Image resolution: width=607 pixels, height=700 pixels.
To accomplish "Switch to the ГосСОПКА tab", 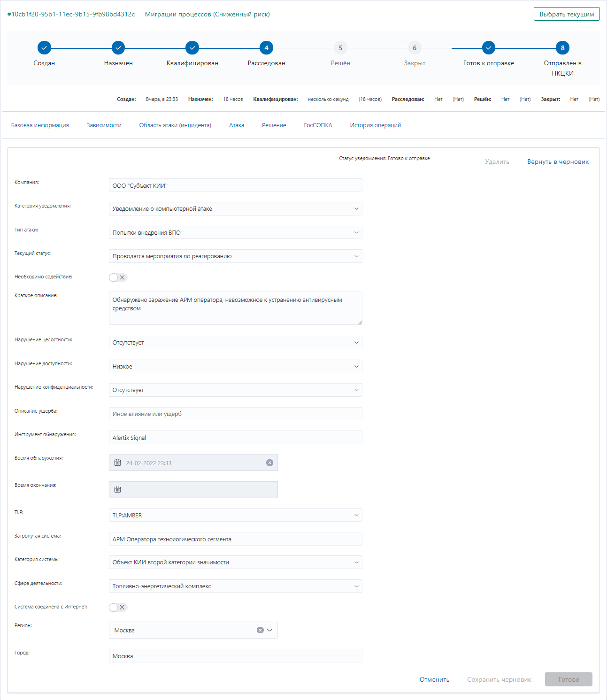I will click(x=317, y=125).
